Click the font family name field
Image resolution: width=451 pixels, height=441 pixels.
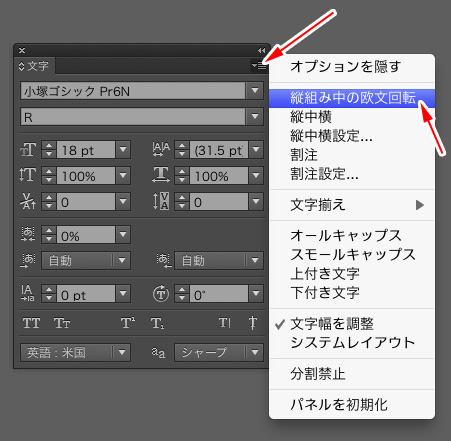[133, 91]
